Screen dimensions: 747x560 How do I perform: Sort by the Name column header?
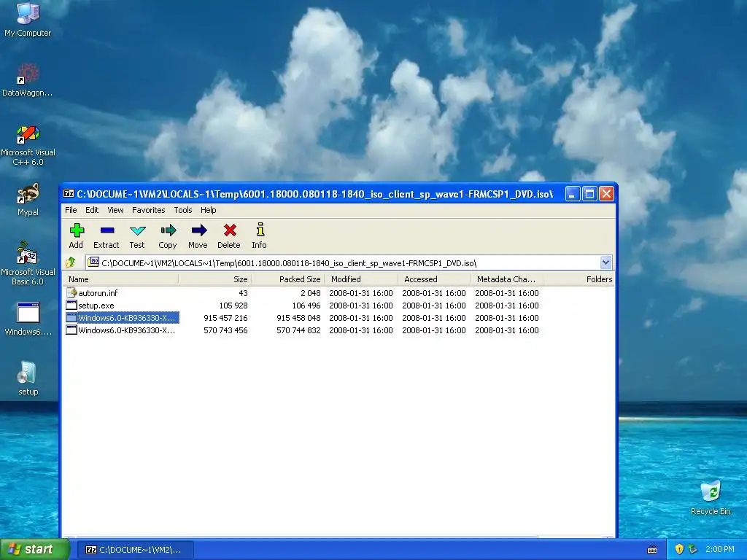point(120,279)
